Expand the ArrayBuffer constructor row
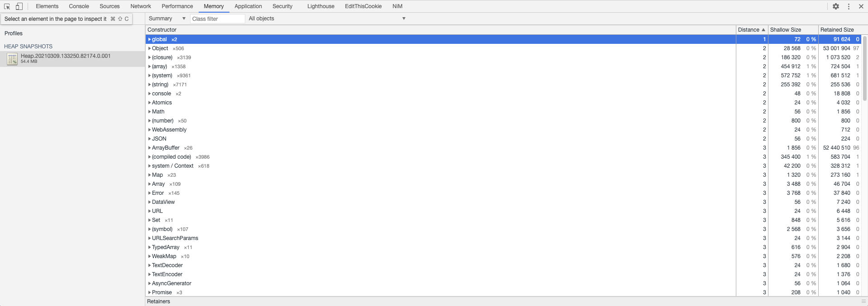 [x=149, y=148]
